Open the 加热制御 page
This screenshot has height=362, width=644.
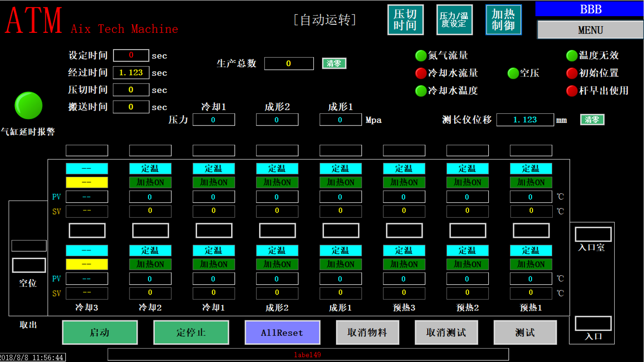(503, 20)
